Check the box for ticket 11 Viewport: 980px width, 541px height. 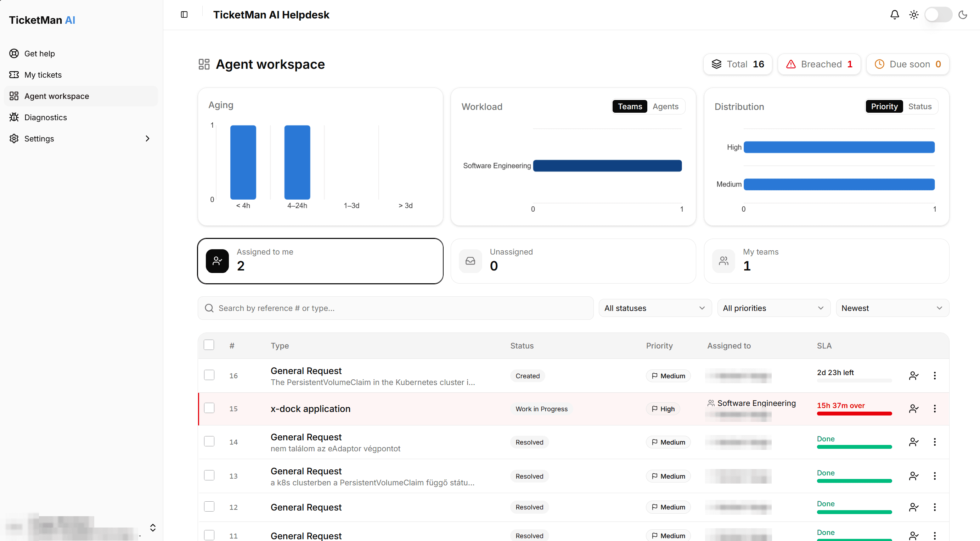[209, 535]
